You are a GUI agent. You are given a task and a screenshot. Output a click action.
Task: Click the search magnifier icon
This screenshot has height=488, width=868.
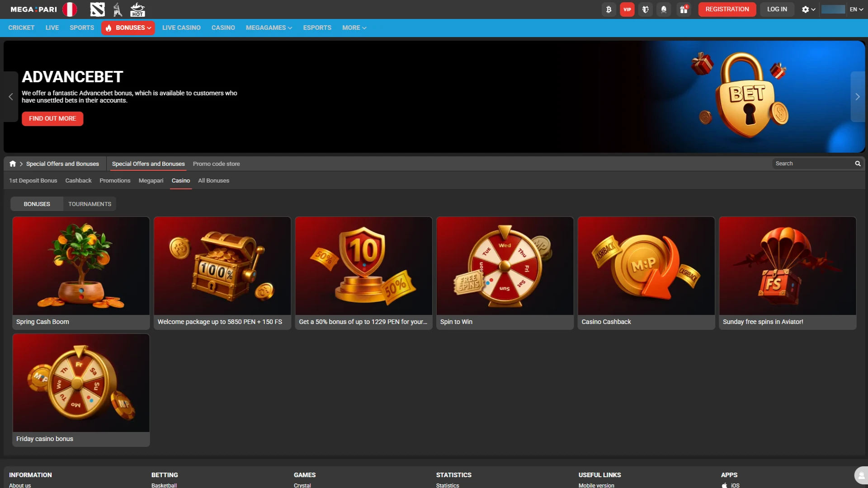(x=858, y=164)
